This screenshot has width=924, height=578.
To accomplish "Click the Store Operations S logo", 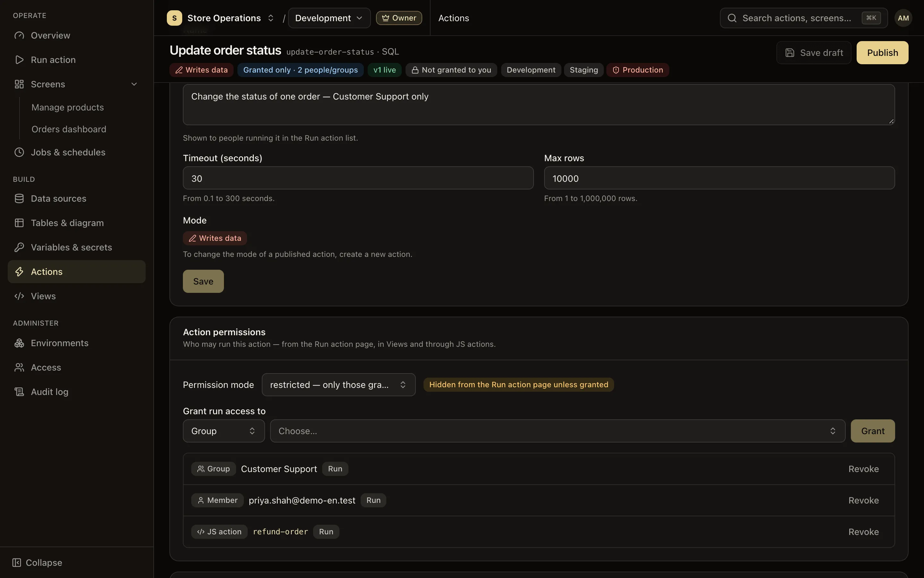I will 175,18.
